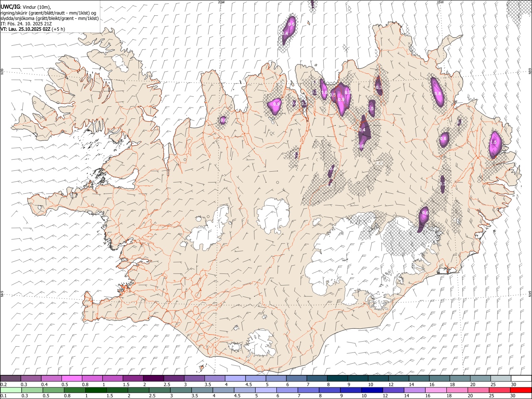Viewport: 532px width, 399px height.
Task: Click the medium green 0.8 swatch in rain scale
Action: coord(75,390)
